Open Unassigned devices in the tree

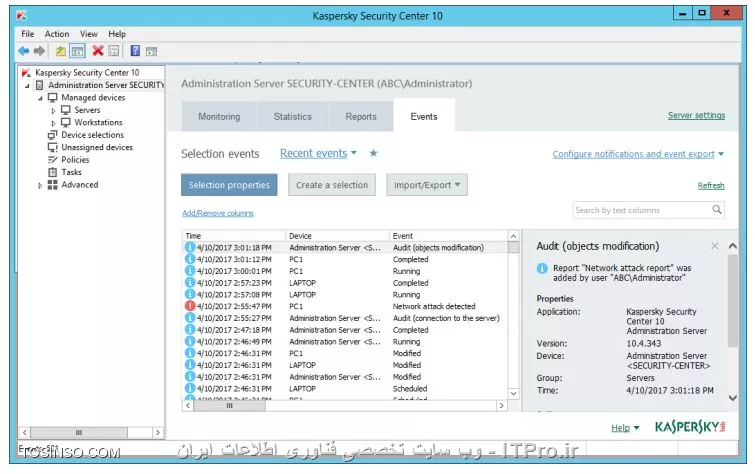click(96, 147)
